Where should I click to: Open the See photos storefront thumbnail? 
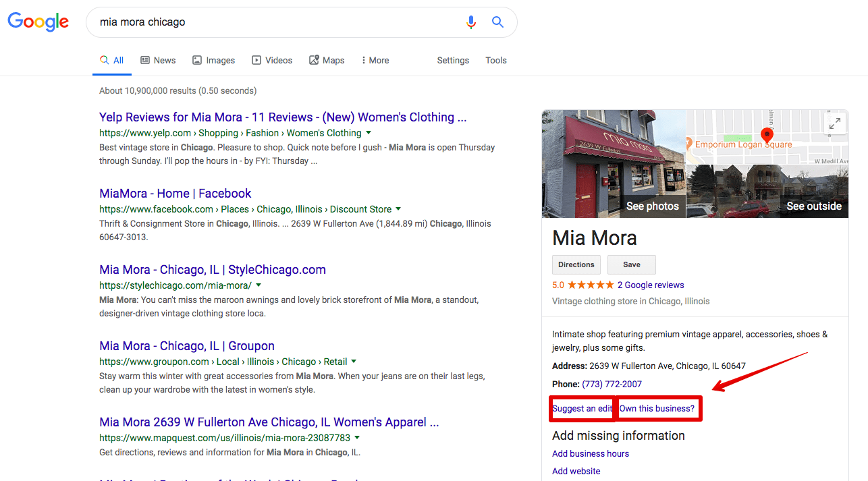pyautogui.click(x=614, y=164)
